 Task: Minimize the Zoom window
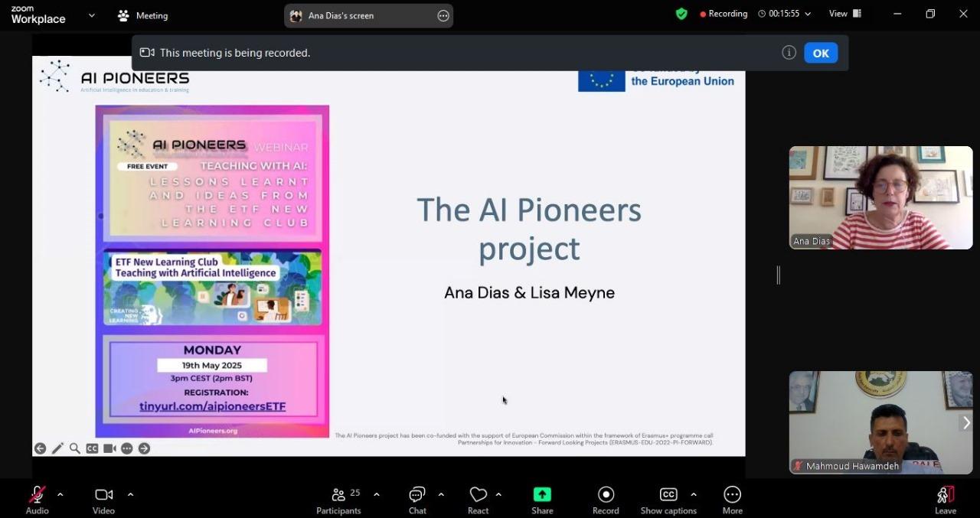[897, 14]
